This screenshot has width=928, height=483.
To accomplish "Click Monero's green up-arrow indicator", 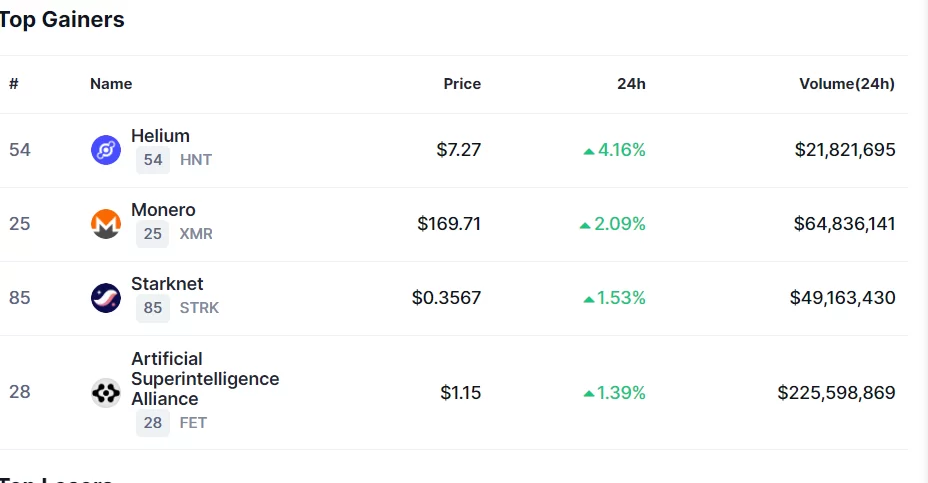I will [585, 225].
